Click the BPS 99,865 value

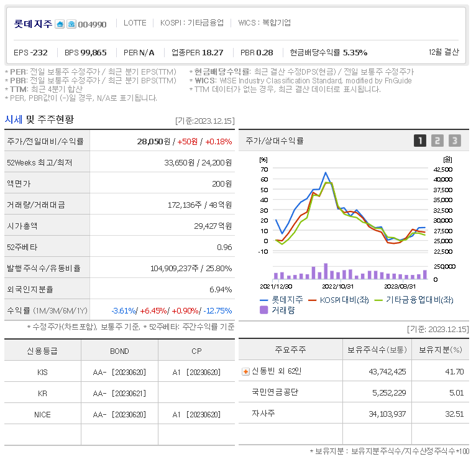pyautogui.click(x=86, y=52)
